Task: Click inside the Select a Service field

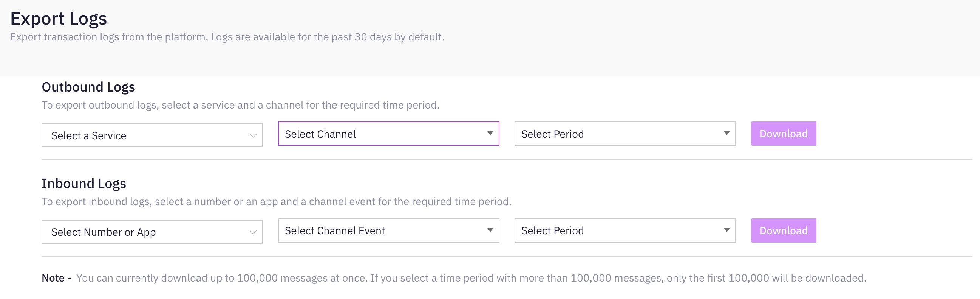Action: coord(114,135)
